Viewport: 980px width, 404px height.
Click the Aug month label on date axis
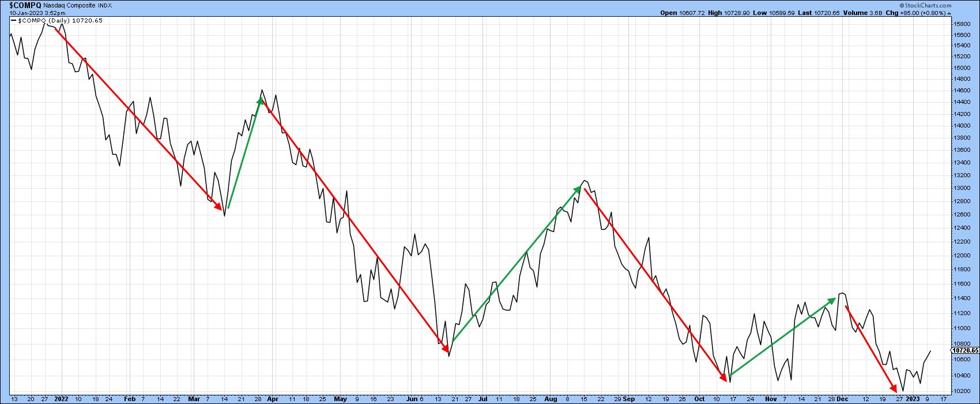coord(551,399)
